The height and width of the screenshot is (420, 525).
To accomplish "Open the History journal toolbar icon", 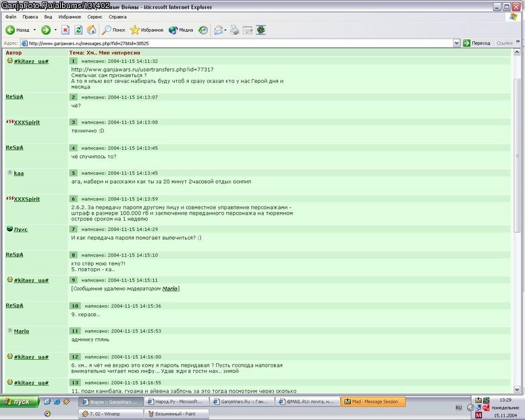I will [x=203, y=30].
